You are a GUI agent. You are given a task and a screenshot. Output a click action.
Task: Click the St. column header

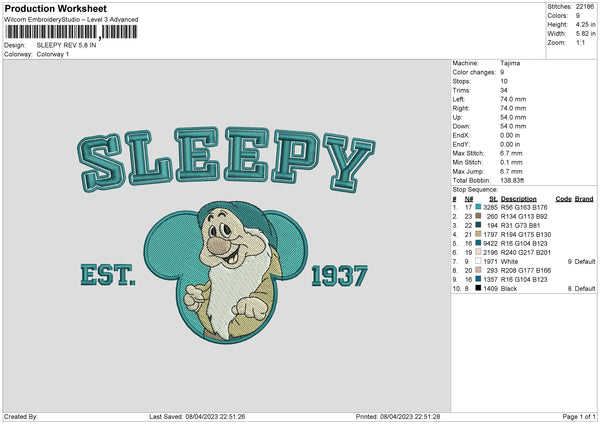pos(493,199)
